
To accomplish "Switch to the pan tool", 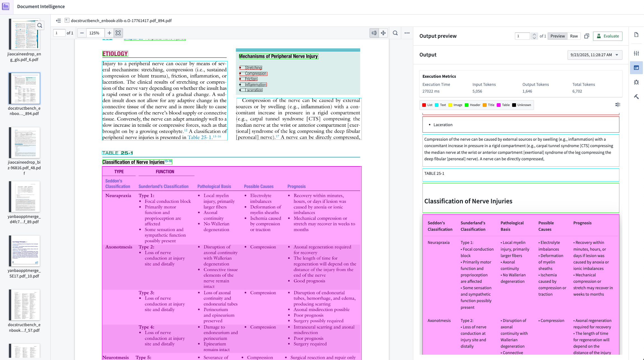I will 383,33.
